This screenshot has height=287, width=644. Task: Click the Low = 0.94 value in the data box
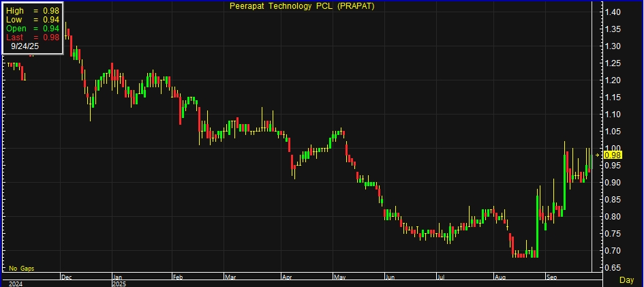33,20
